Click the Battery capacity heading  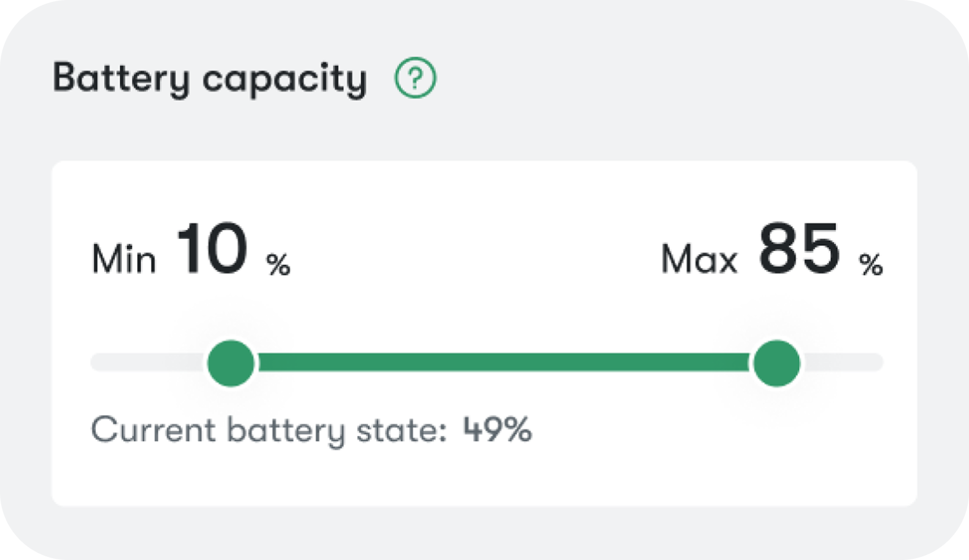tap(210, 79)
